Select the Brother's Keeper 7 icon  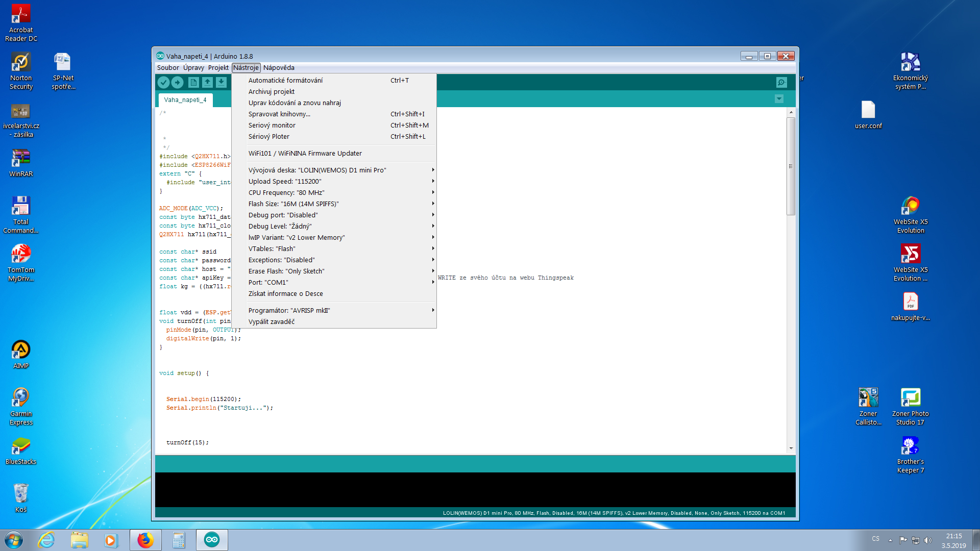coord(911,455)
